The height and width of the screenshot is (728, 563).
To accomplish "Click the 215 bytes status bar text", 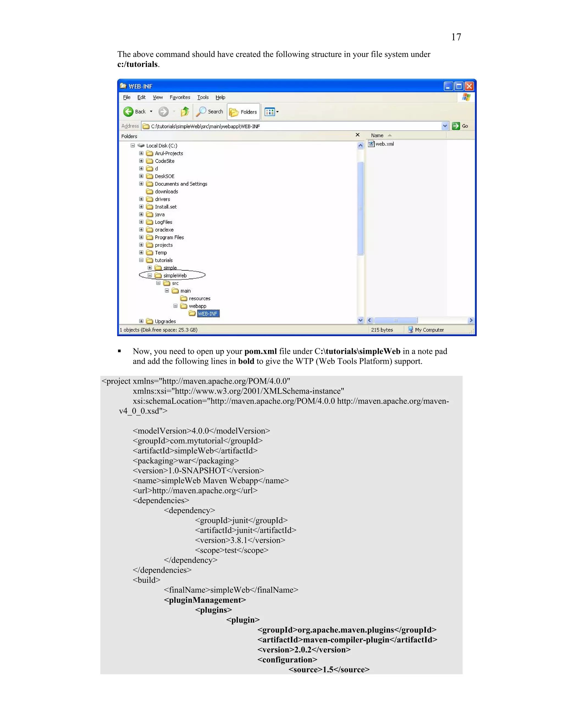I will coord(382,330).
